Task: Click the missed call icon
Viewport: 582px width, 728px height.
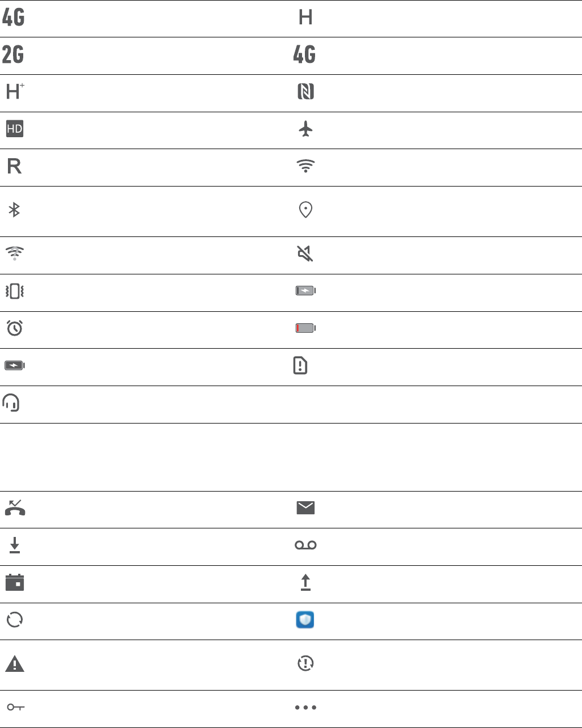Action: (15, 507)
